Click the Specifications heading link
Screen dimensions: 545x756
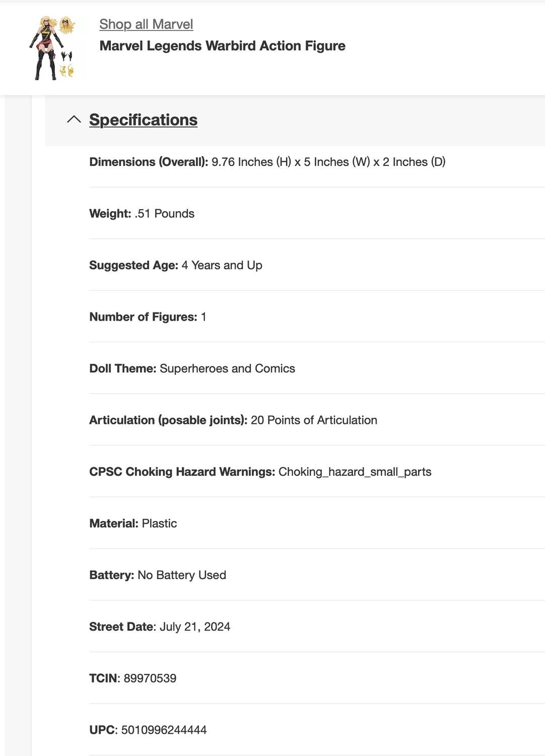click(143, 120)
